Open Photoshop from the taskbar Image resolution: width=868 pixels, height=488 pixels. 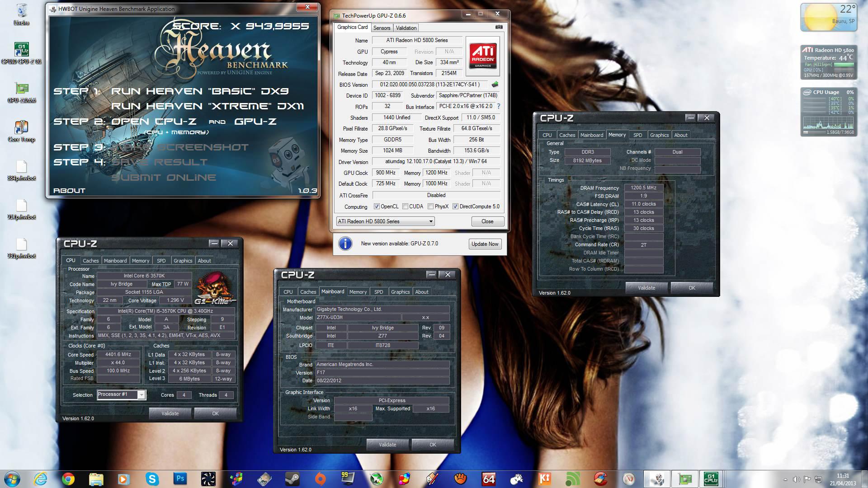[180, 479]
